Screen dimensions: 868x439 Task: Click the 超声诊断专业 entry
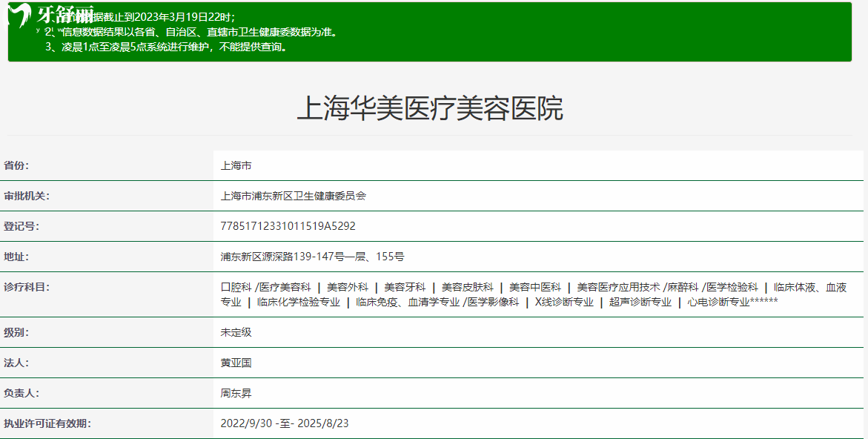point(640,303)
